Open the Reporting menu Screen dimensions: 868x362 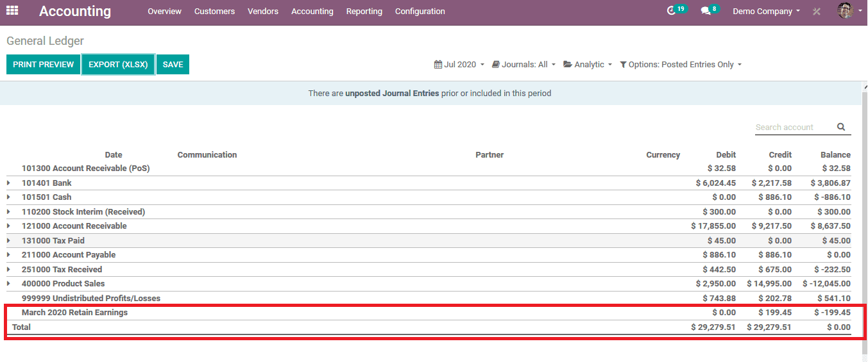coord(364,12)
